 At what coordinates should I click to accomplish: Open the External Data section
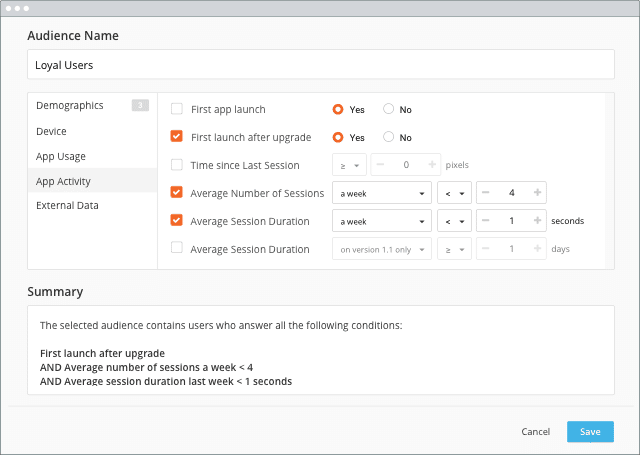pos(67,205)
